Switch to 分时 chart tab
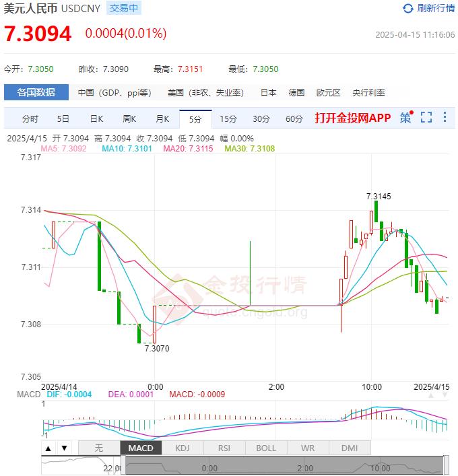The width and height of the screenshot is (458, 476). pyautogui.click(x=30, y=119)
